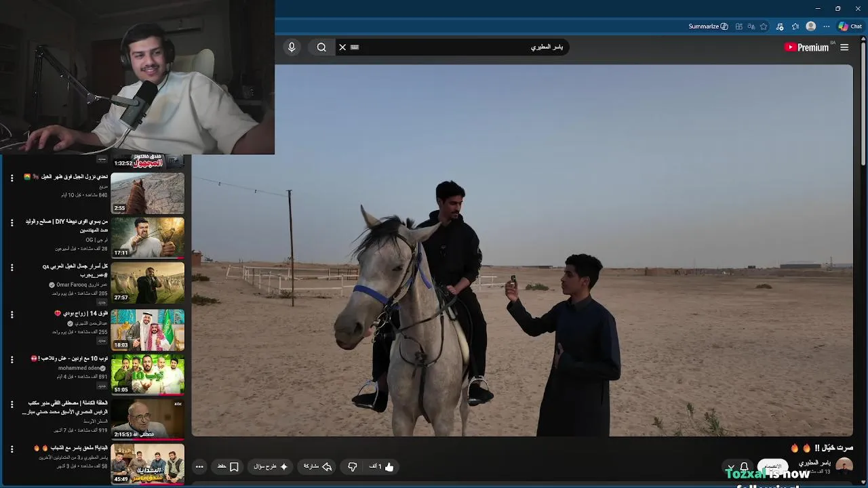Open options menu for the 17:11 video
Screen dimensions: 868x488
[x=12, y=222]
